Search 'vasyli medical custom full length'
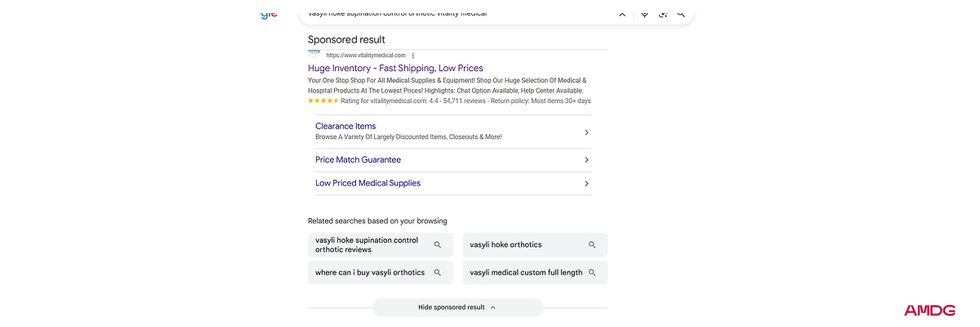This screenshot has width=980, height=327. point(535,273)
